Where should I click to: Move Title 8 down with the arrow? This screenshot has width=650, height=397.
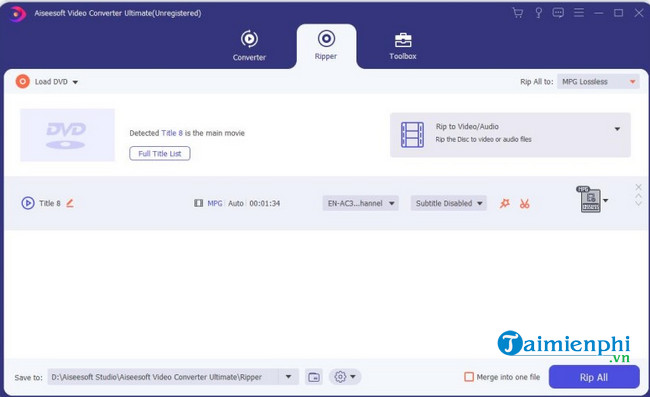pos(638,203)
